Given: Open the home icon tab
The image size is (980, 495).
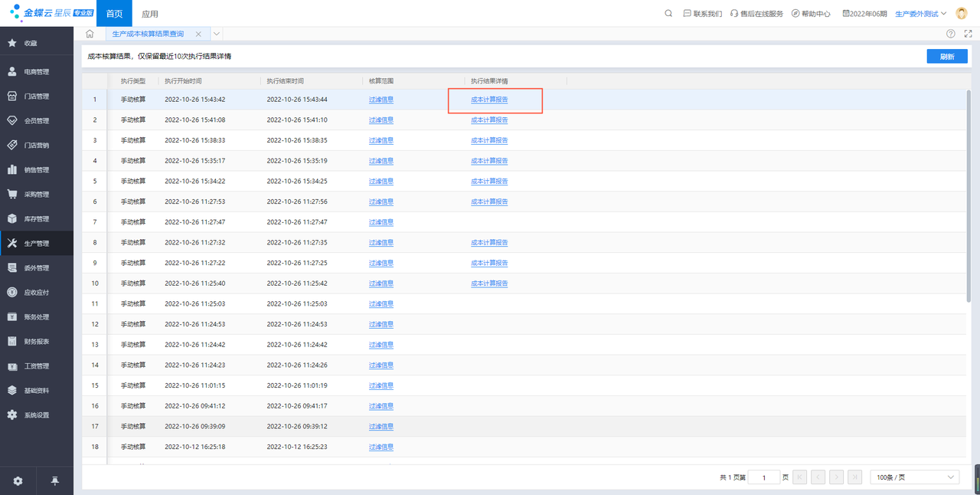Looking at the screenshot, I should coord(90,34).
